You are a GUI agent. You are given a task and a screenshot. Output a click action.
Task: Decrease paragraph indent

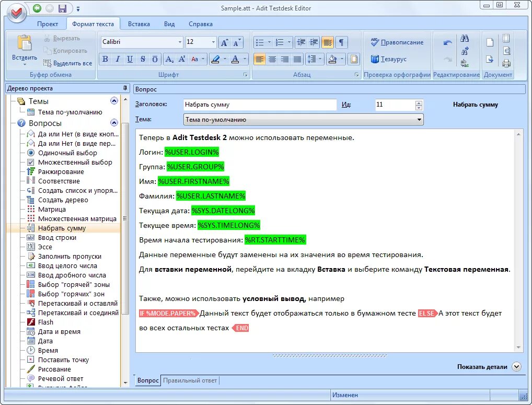pyautogui.click(x=301, y=42)
